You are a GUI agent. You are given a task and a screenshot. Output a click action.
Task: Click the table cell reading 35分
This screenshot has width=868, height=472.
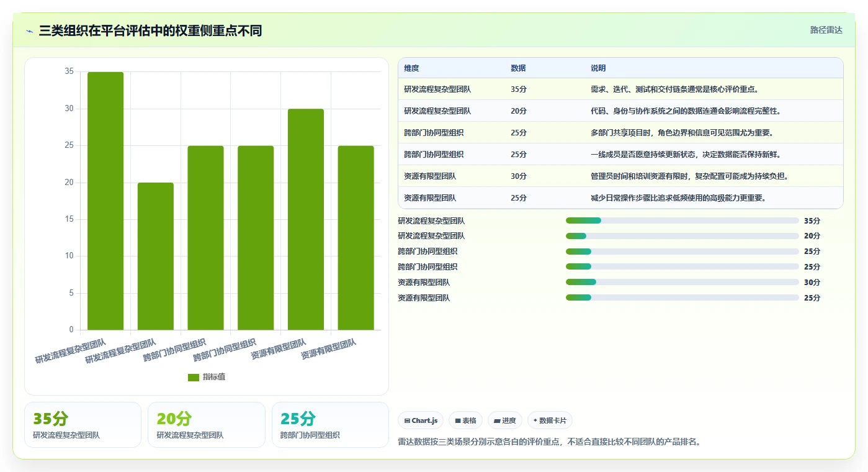pyautogui.click(x=519, y=89)
